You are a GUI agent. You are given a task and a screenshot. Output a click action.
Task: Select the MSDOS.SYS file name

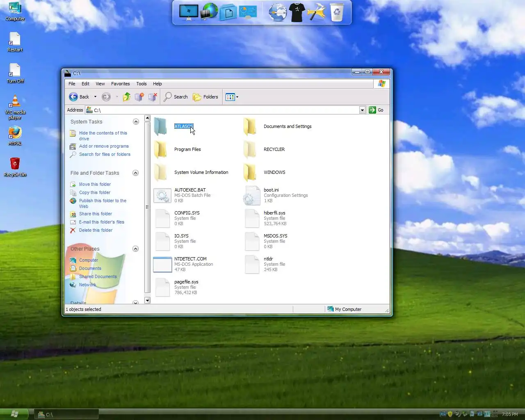click(275, 236)
